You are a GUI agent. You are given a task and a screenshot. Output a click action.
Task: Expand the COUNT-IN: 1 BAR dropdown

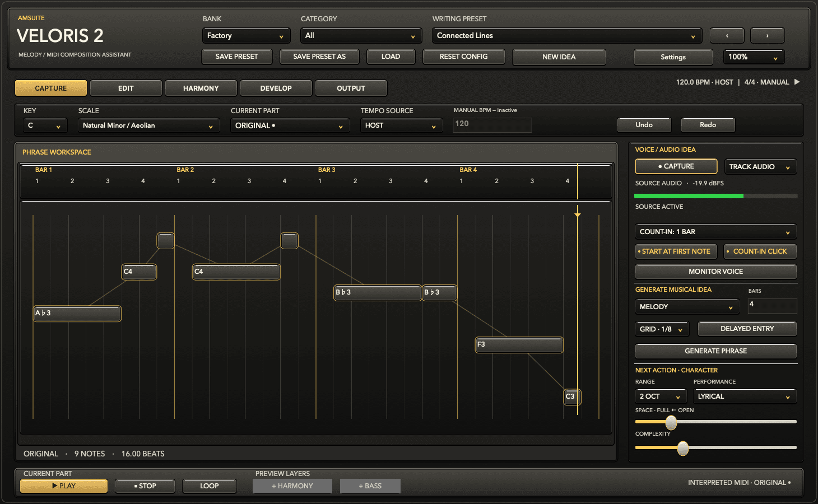click(716, 231)
